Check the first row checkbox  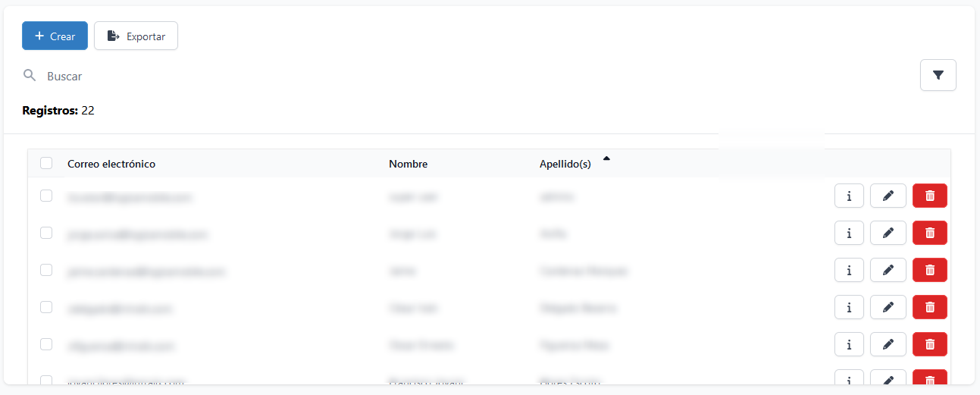click(x=46, y=196)
